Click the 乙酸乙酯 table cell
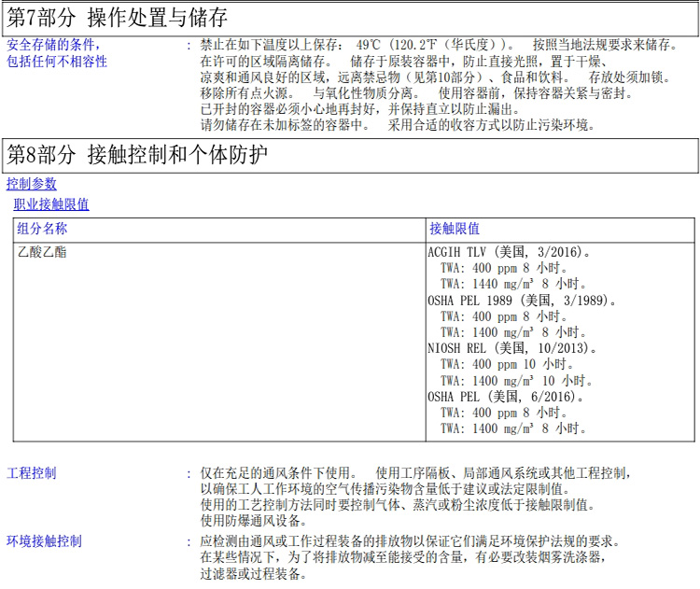This screenshot has height=589, width=700. pyautogui.click(x=42, y=252)
